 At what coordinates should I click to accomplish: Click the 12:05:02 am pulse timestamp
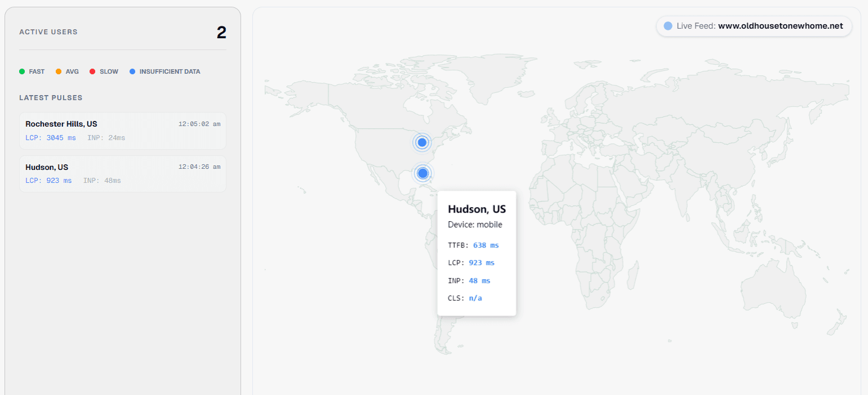click(199, 124)
